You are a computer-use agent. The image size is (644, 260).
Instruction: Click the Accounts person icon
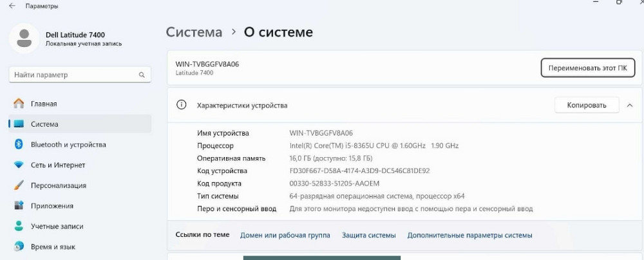pos(19,227)
